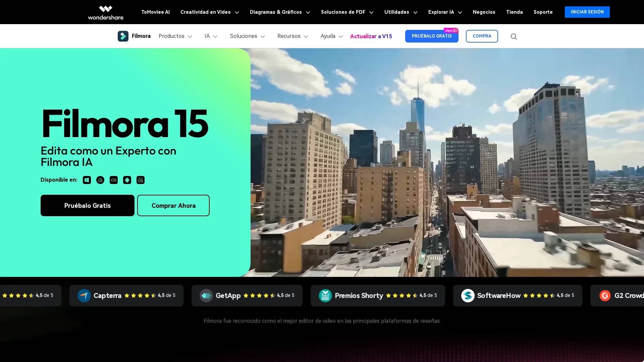The height and width of the screenshot is (362, 644).
Task: Follow the Actualizar a V15 link
Action: (x=371, y=36)
